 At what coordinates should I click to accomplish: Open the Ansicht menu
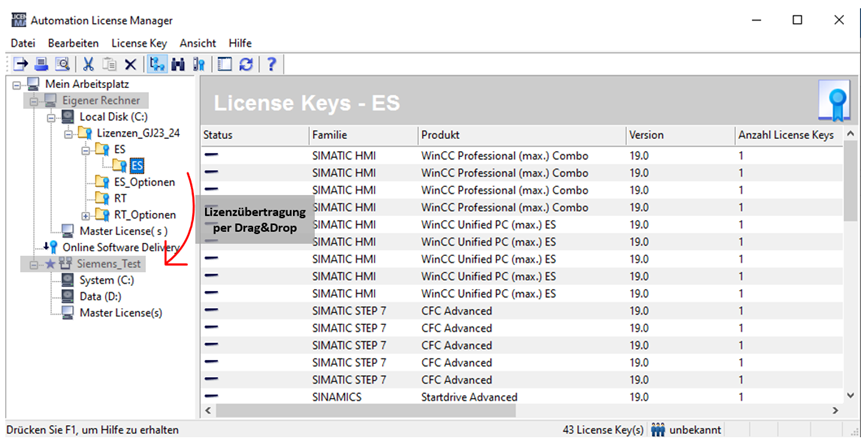pyautogui.click(x=198, y=43)
